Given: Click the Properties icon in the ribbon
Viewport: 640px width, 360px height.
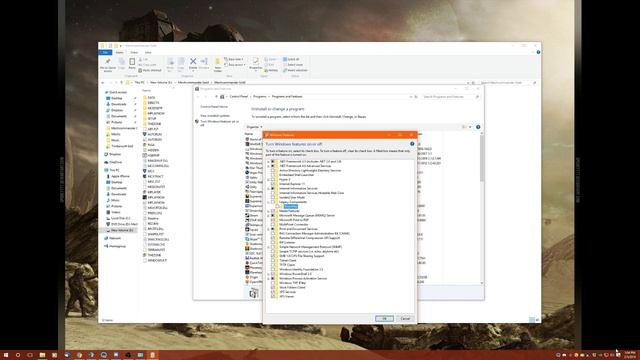Looking at the screenshot, I should coord(256,61).
